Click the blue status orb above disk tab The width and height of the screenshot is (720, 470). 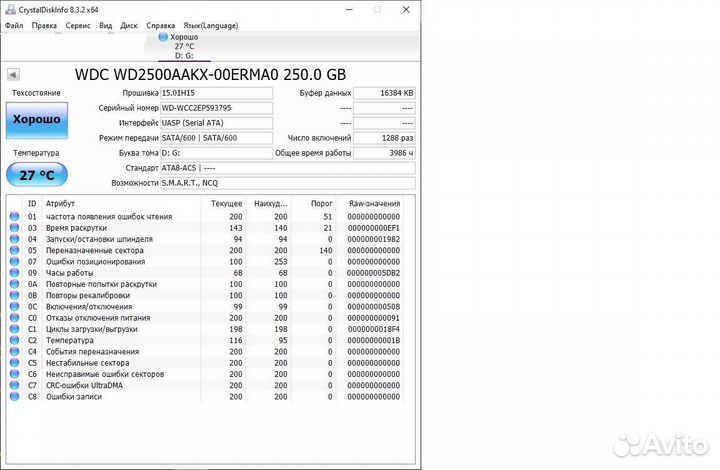163,37
